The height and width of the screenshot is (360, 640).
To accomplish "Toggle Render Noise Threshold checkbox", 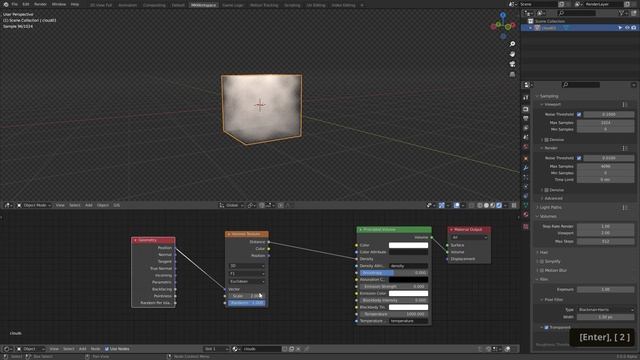I will [579, 158].
